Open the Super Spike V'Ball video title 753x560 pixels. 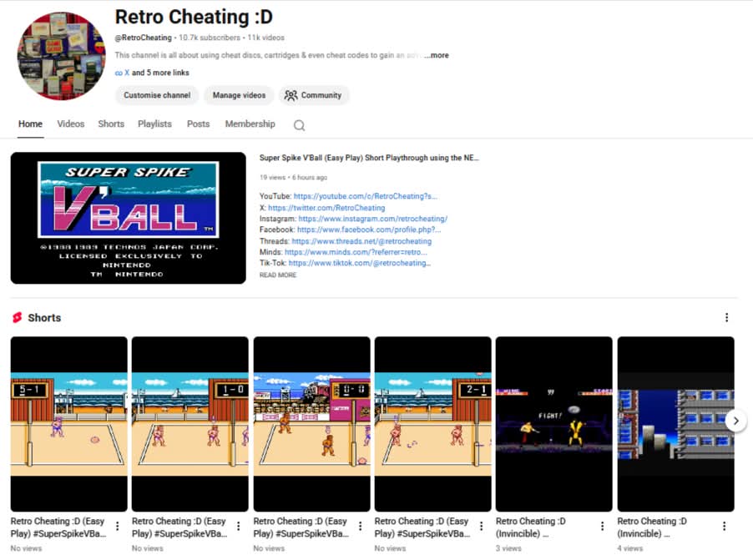(369, 158)
